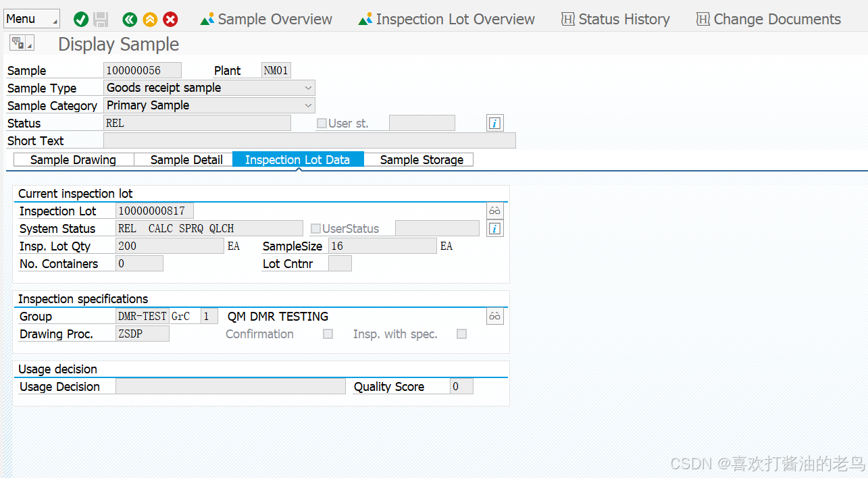868x478 pixels.
Task: Open the Menu dropdown
Action: 32,19
